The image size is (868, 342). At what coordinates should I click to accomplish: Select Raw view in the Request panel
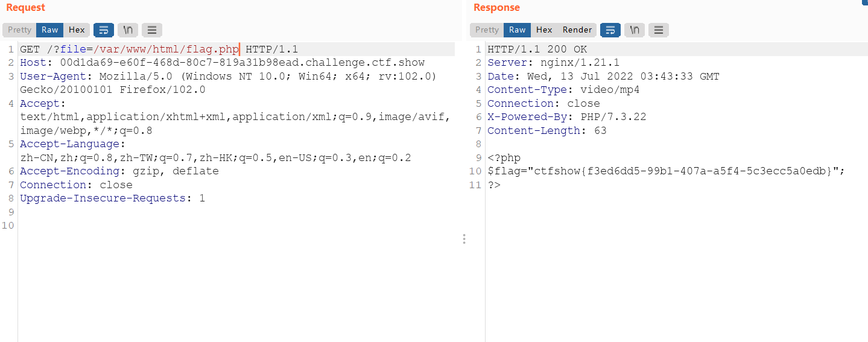click(x=50, y=30)
